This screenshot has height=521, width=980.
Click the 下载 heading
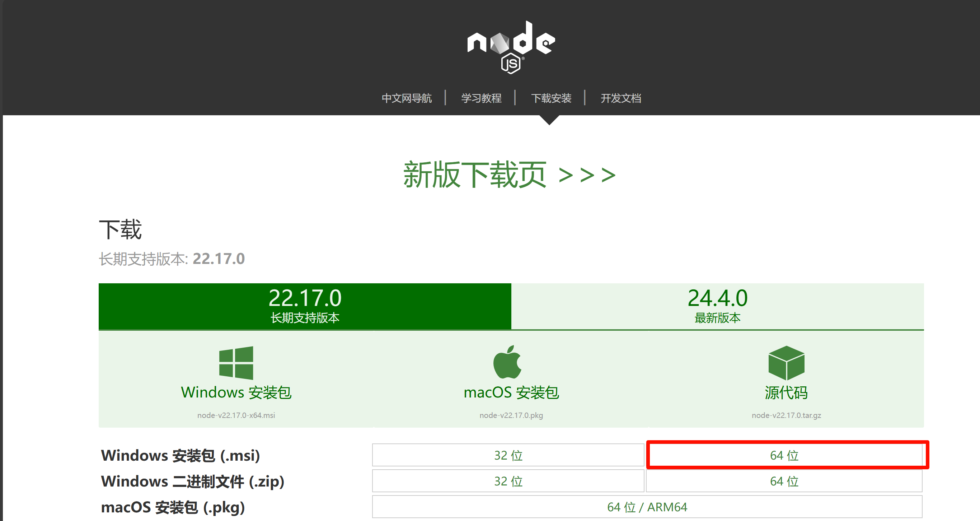click(x=120, y=229)
